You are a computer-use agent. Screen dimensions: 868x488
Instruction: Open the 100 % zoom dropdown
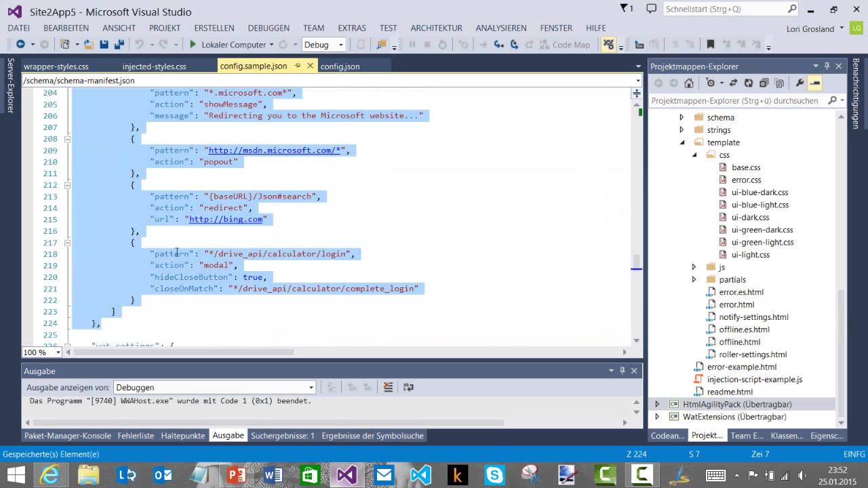[58, 352]
